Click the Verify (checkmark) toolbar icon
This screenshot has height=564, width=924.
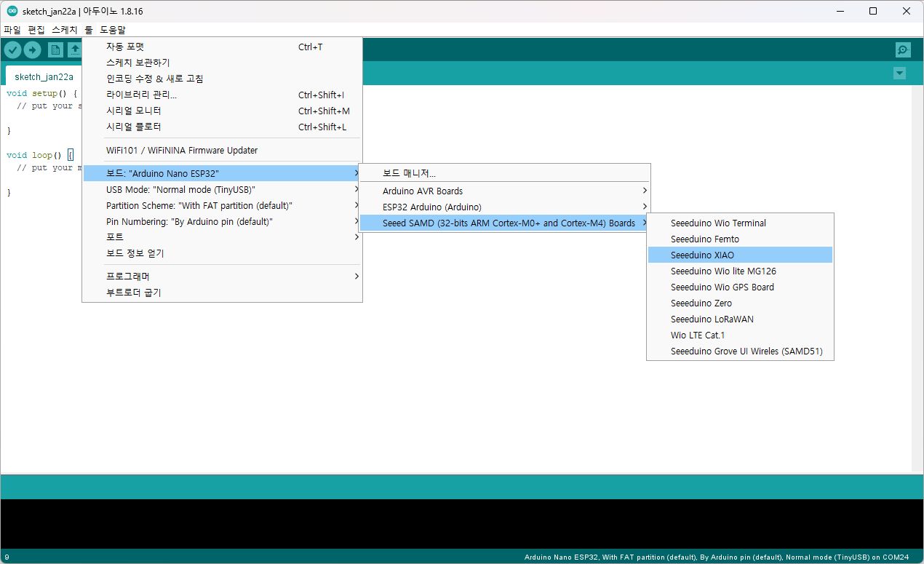pos(12,49)
